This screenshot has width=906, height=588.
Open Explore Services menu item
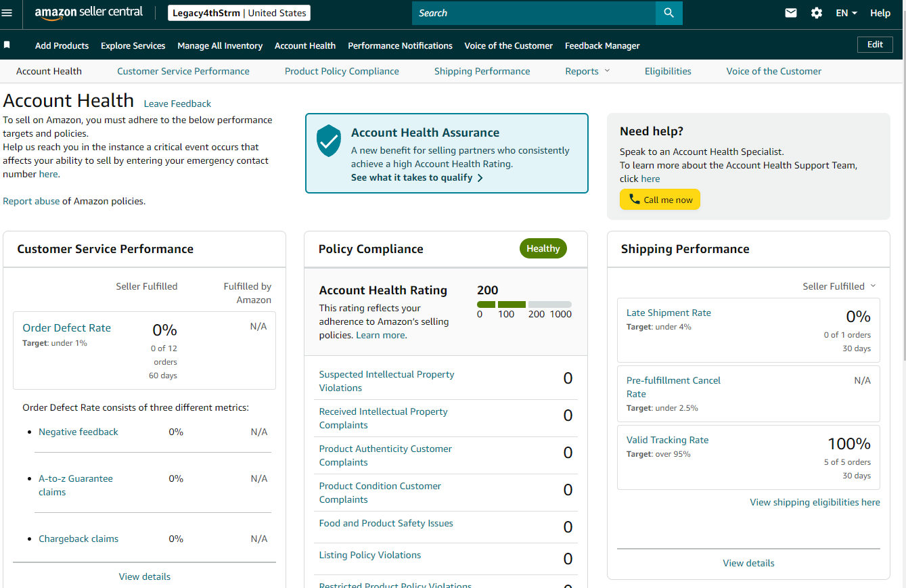click(133, 45)
